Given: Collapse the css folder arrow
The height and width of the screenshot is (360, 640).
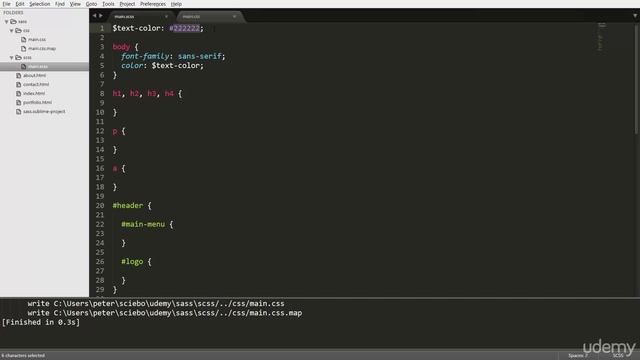Looking at the screenshot, I should 11,31.
